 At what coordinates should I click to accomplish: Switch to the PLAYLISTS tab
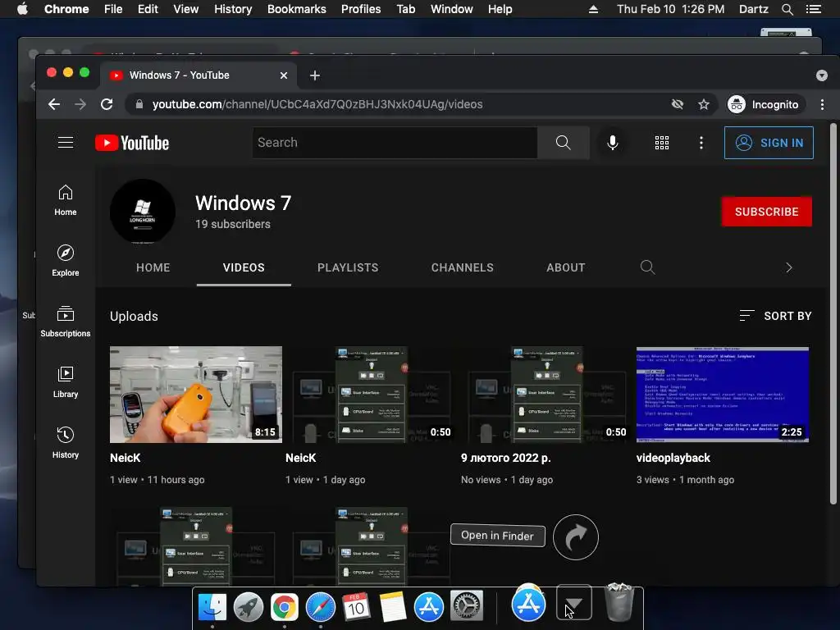point(348,267)
